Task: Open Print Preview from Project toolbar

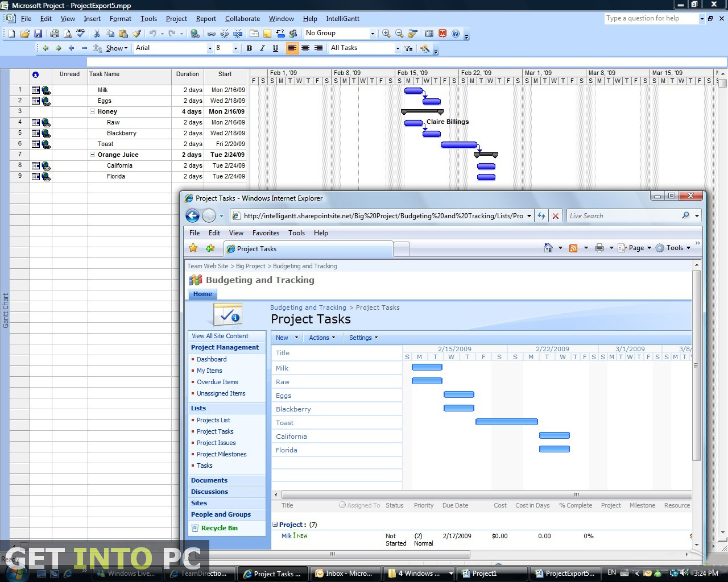Action: pyautogui.click(x=68, y=34)
